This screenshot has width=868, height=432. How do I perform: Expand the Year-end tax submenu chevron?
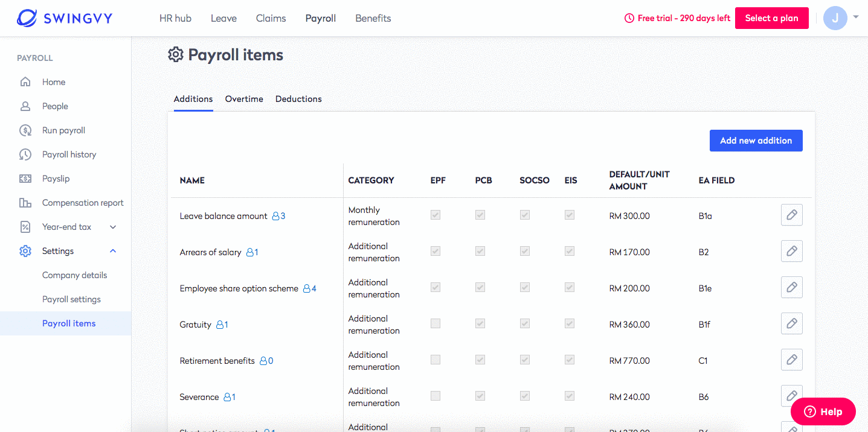pyautogui.click(x=113, y=227)
